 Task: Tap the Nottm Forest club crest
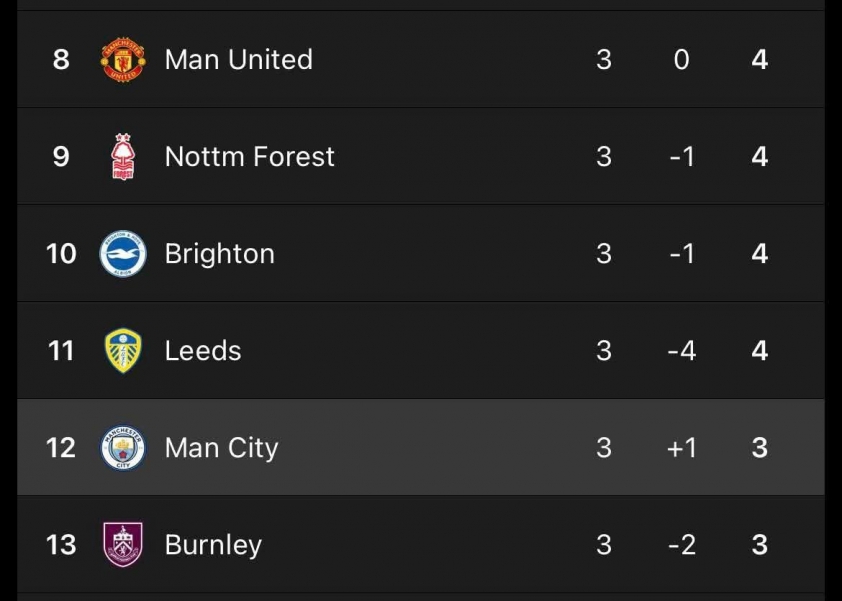(x=123, y=157)
